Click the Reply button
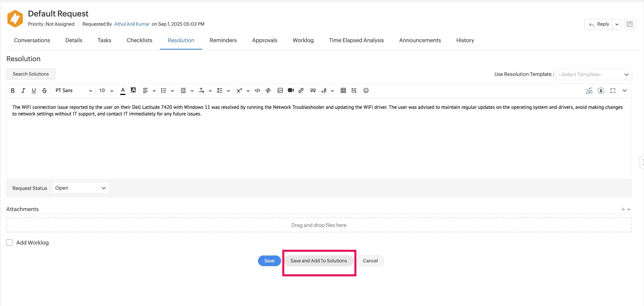644x306 pixels. coord(599,24)
